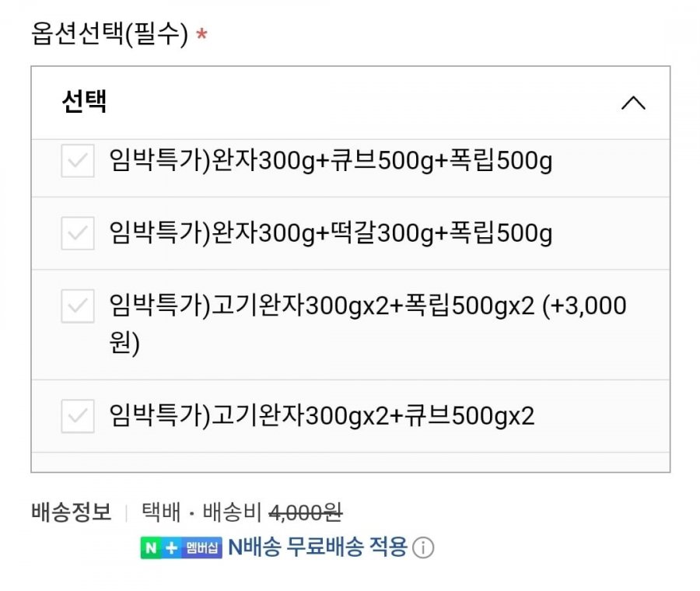Open the free shipping info circle icon
Image resolution: width=700 pixels, height=591 pixels.
422,548
